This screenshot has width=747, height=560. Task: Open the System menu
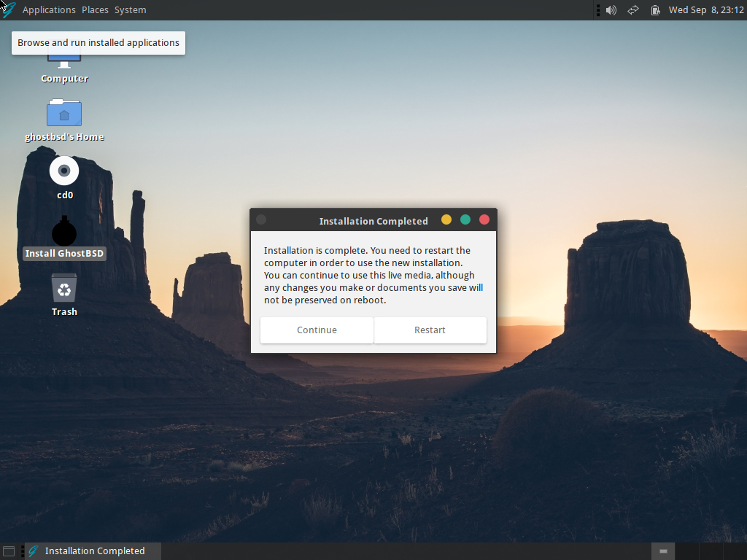click(x=130, y=10)
